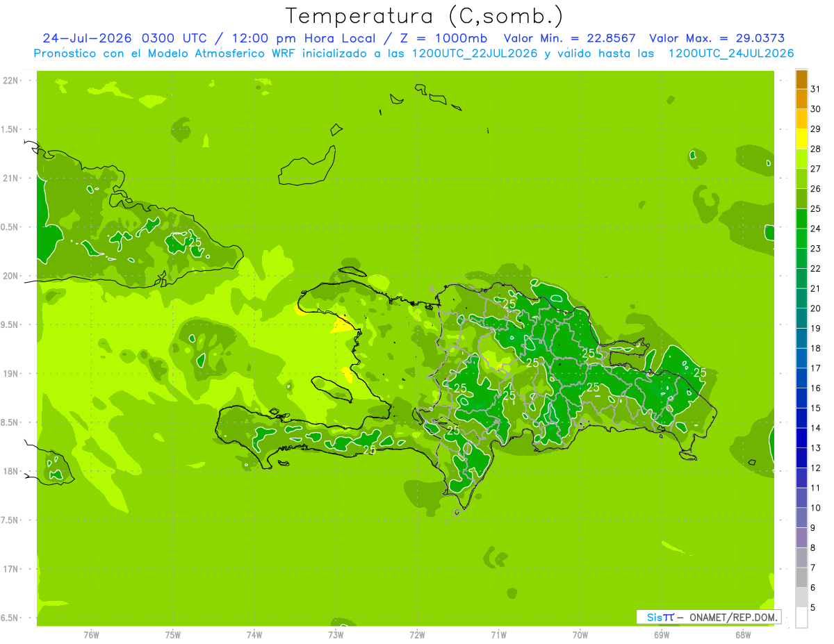Click the teal swatch between legend values 19 and 20
Screen dimensions: 834x644
[801, 318]
